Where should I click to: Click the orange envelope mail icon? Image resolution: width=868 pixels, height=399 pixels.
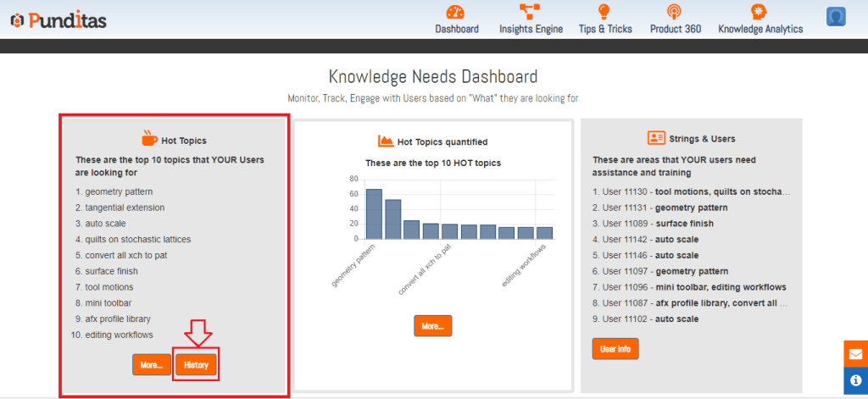point(855,354)
